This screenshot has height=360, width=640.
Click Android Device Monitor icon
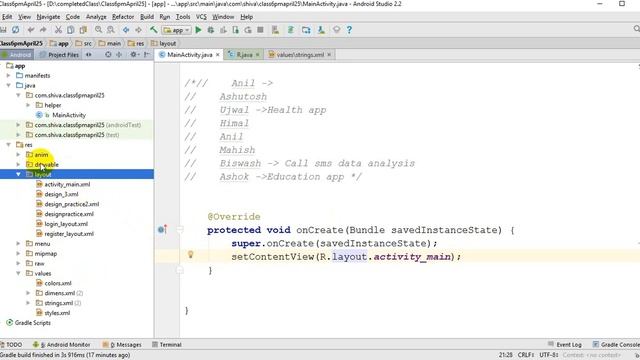336,30
